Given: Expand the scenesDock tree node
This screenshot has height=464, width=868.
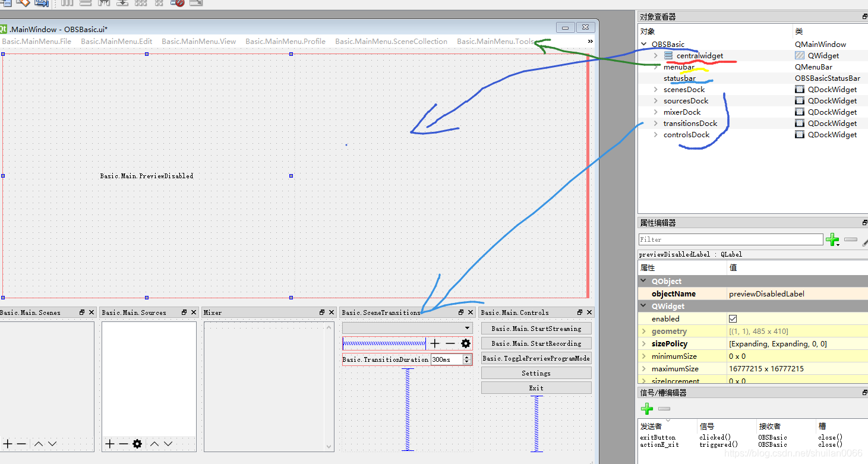Looking at the screenshot, I should pyautogui.click(x=656, y=90).
